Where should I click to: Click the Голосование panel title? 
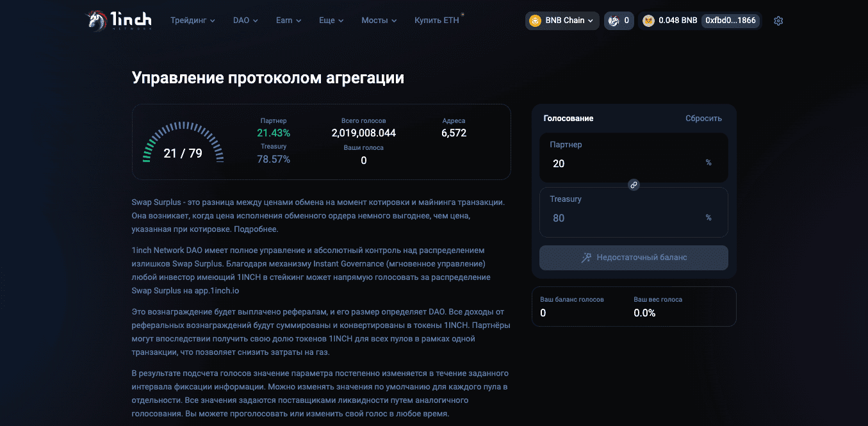point(568,119)
